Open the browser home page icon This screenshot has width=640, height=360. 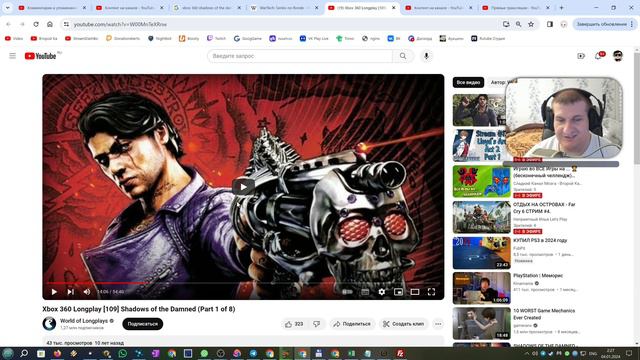point(50,24)
